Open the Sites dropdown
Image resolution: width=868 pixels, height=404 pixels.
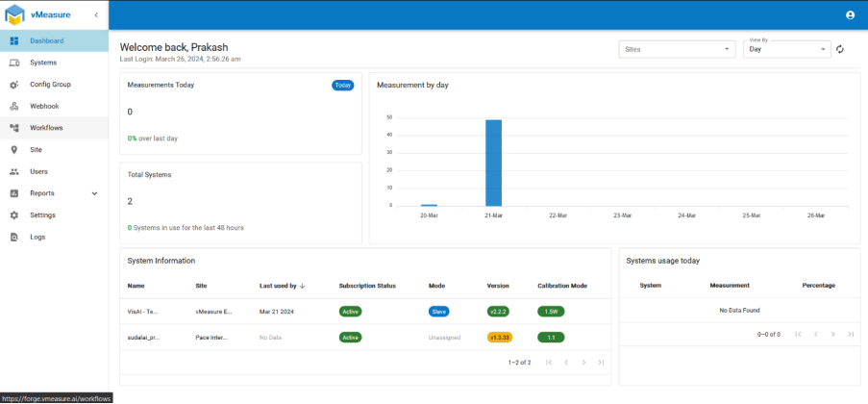(677, 49)
